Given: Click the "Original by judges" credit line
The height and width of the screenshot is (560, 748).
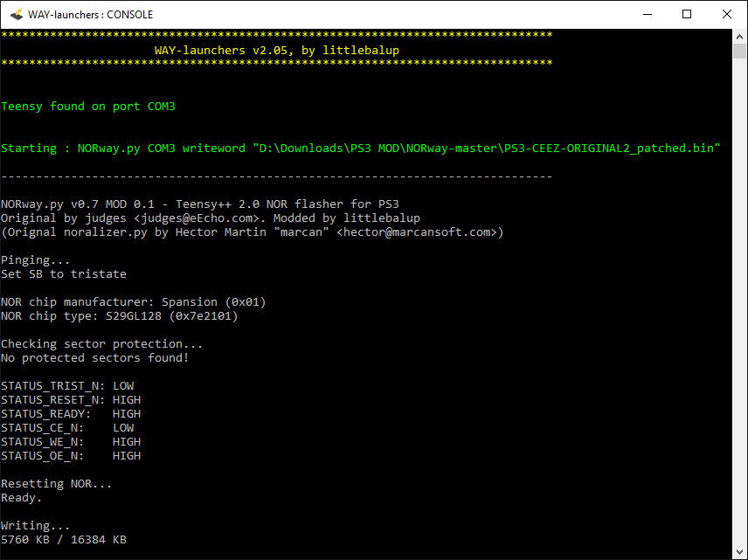Looking at the screenshot, I should [x=211, y=218].
